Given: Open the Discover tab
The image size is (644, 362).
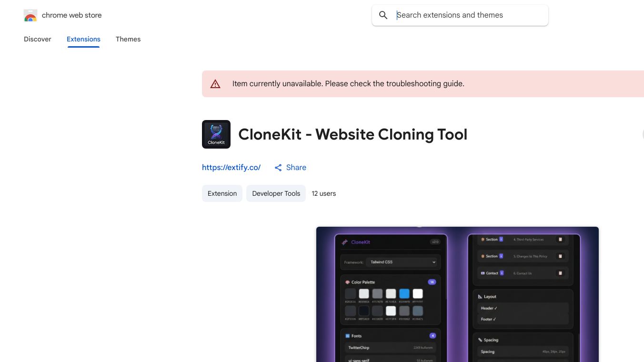Looking at the screenshot, I should (37, 39).
